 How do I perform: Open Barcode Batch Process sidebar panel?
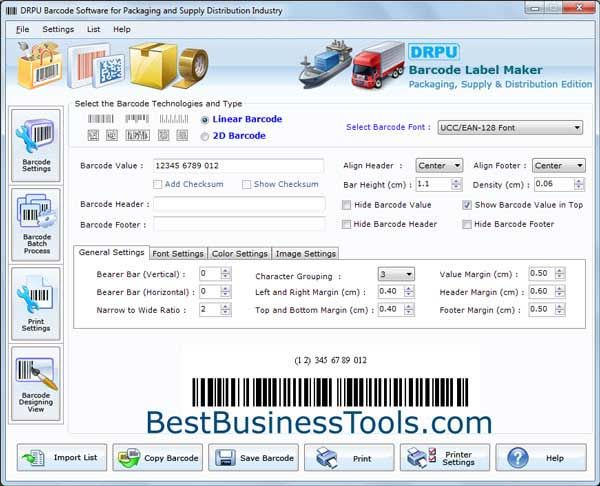tap(36, 224)
